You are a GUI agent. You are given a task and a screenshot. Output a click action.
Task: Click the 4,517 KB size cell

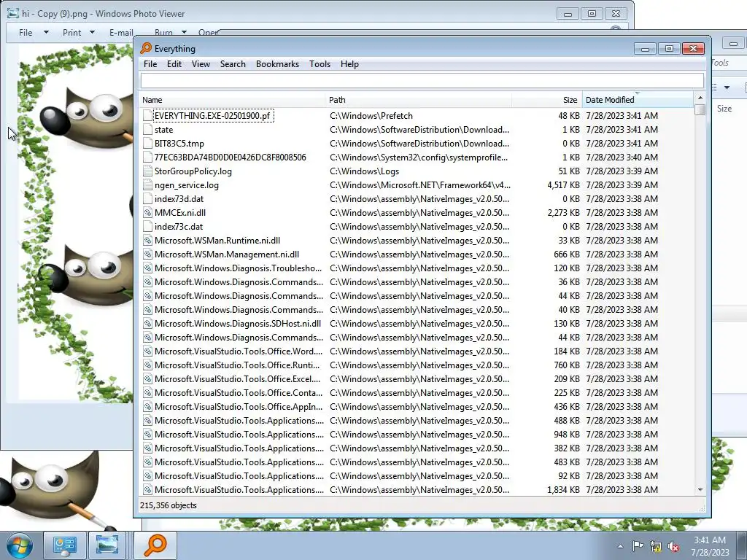(563, 184)
